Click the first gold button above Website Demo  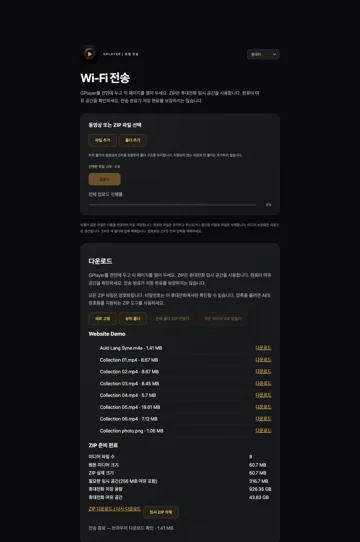pos(102,318)
